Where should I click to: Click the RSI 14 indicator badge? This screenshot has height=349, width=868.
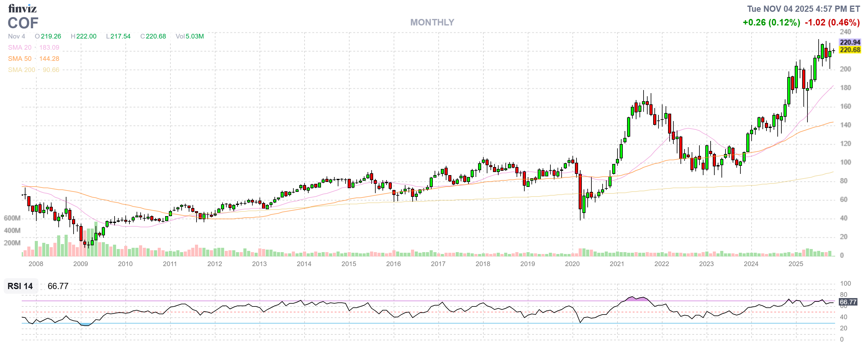point(20,286)
